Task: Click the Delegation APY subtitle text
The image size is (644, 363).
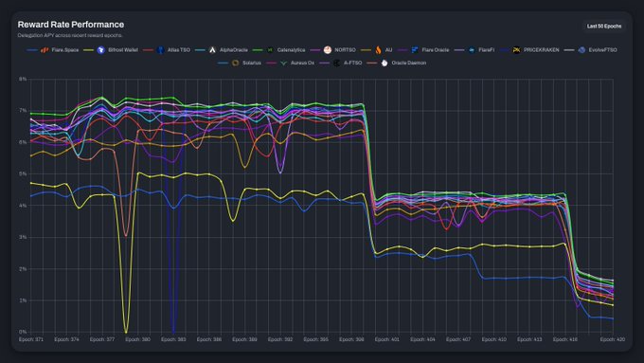Action: (70, 35)
